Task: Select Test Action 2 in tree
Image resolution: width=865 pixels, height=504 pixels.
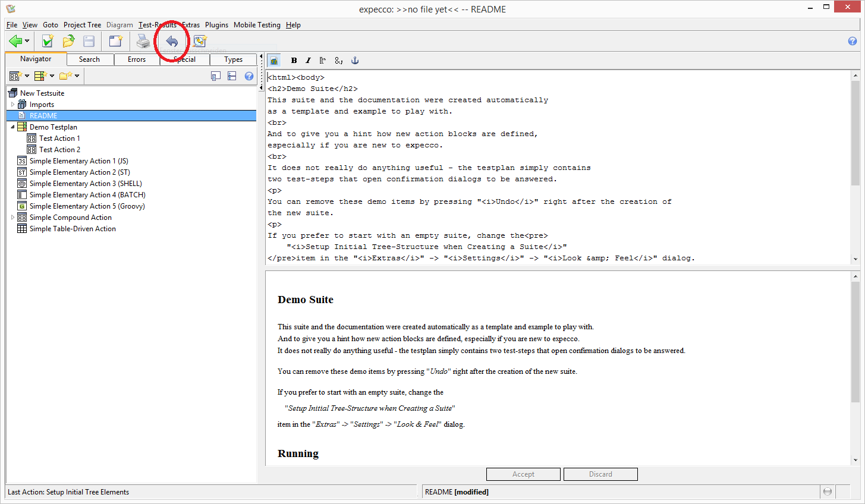Action: 59,150
